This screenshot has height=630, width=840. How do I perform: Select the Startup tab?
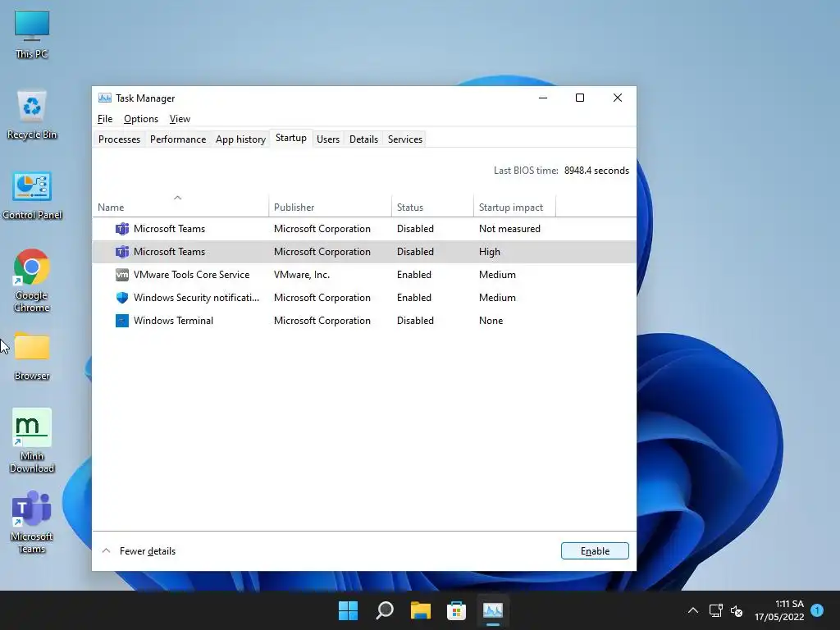click(x=291, y=138)
